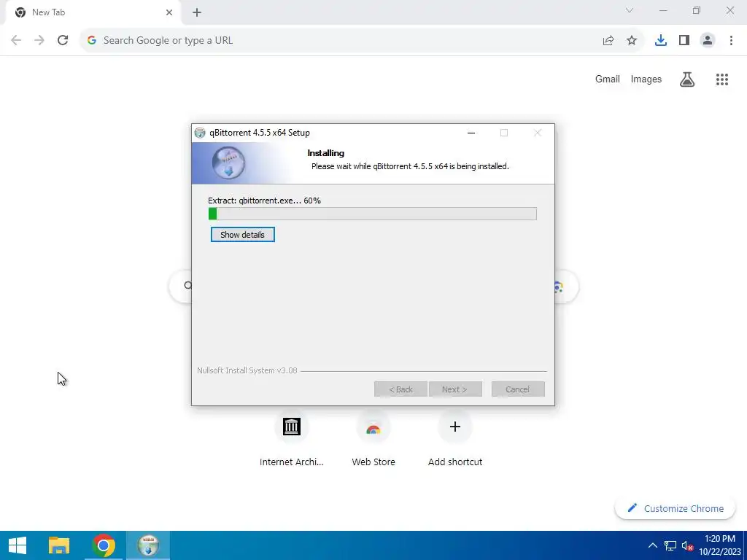Image resolution: width=747 pixels, height=560 pixels.
Task: Open the Windows Start menu
Action: [x=18, y=545]
